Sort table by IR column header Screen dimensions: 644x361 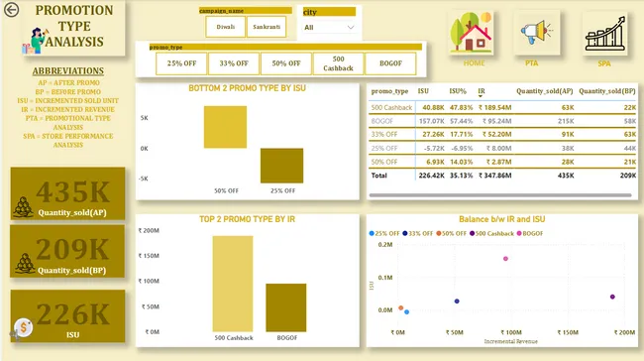click(x=482, y=91)
